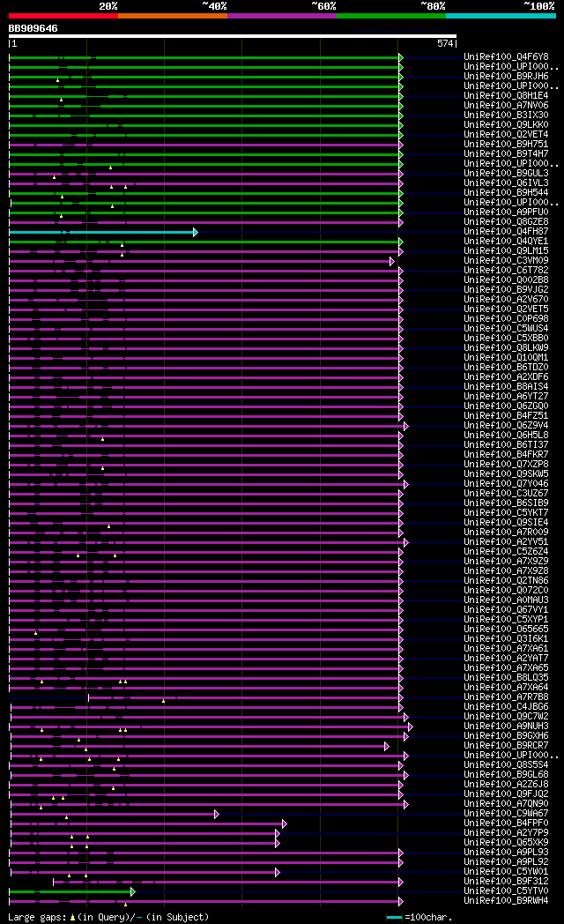Viewport: 564px width, 924px height.
Task: Open hit UniRef100_B3IX30
Action: [506, 115]
